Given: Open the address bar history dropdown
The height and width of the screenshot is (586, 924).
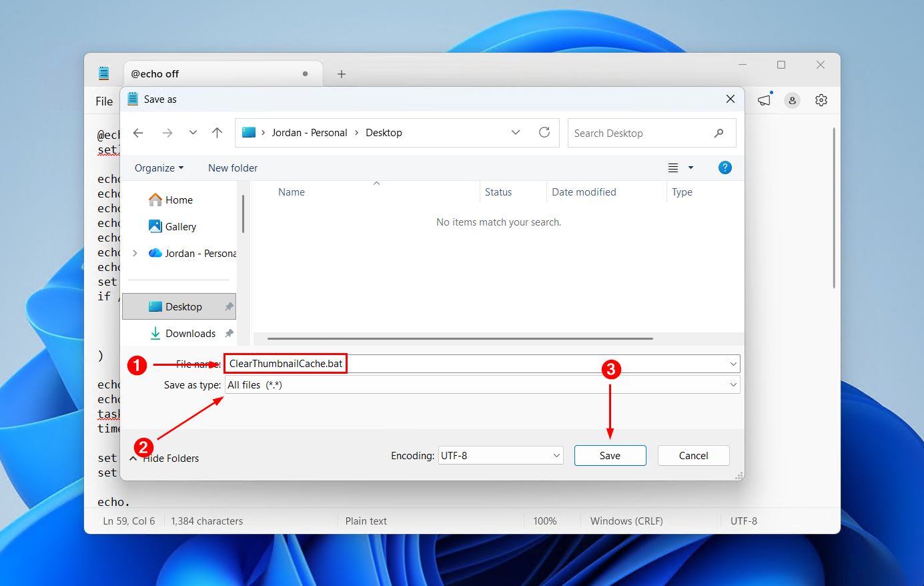Looking at the screenshot, I should point(516,133).
